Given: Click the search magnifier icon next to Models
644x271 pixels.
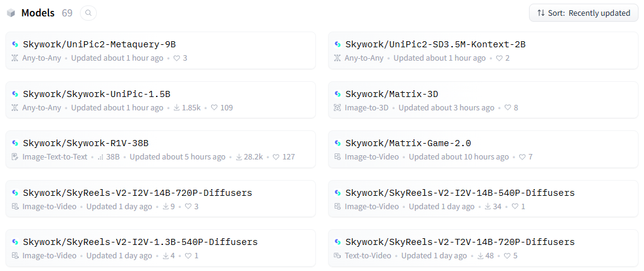Looking at the screenshot, I should click(88, 13).
